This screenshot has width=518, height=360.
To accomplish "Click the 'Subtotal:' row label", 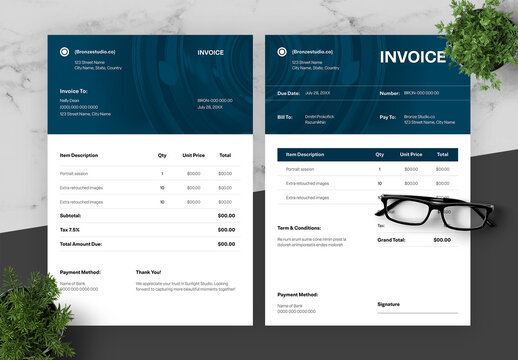I will pos(70,216).
